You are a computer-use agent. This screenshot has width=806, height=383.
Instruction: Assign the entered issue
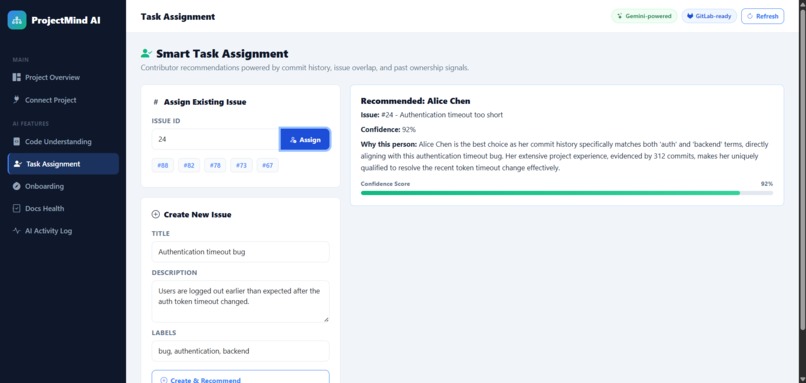tap(305, 139)
